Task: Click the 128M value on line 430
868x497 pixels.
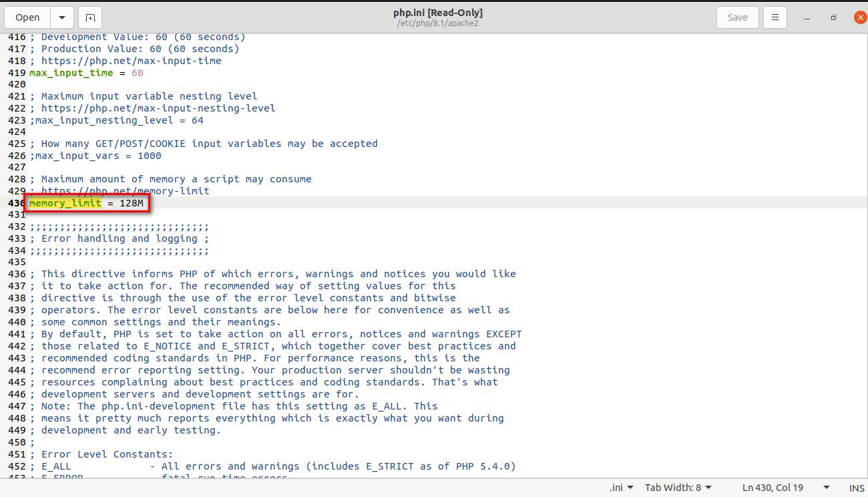Action: (x=132, y=202)
